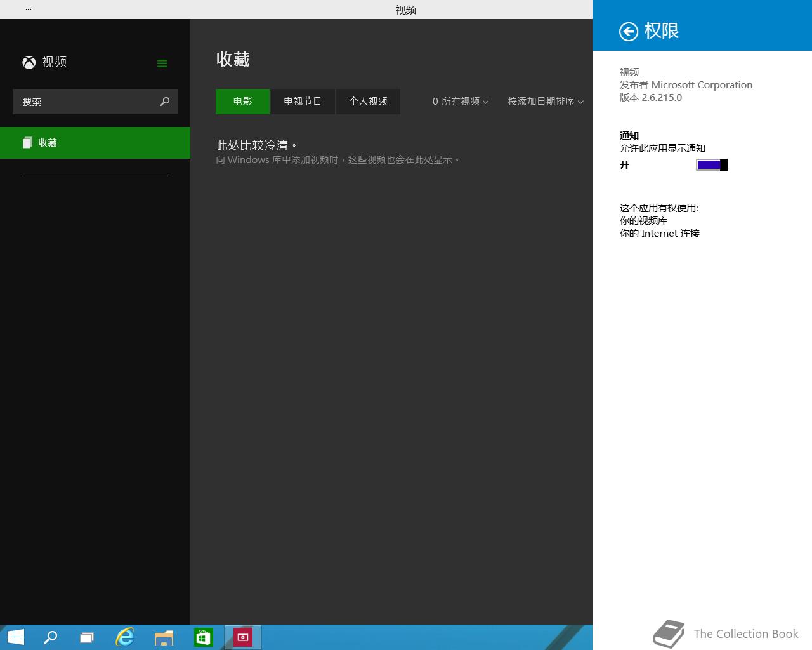Click the 这个应用有权使用 label
Screen dimensions: 812x650
(658, 208)
